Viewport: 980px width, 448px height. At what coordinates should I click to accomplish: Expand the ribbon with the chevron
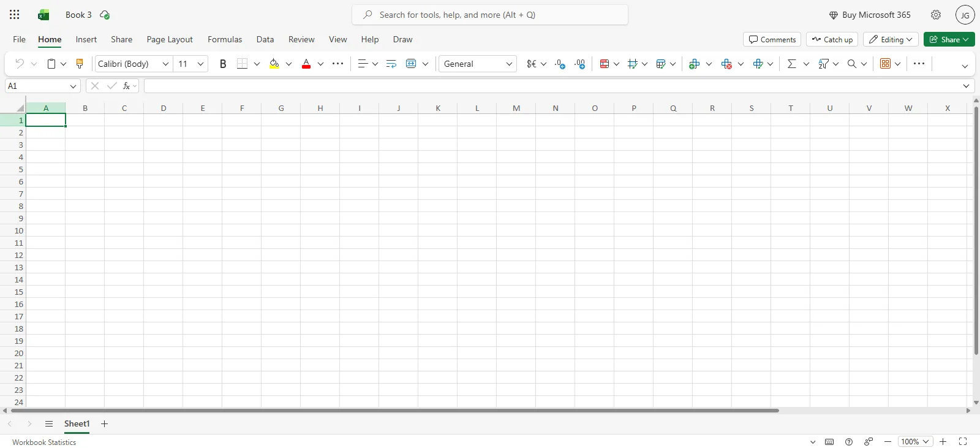[965, 66]
